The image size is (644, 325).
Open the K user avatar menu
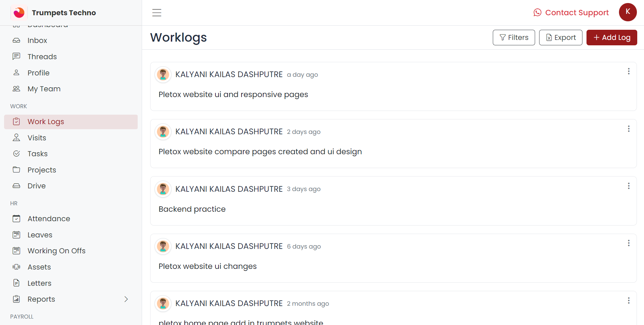pos(628,12)
